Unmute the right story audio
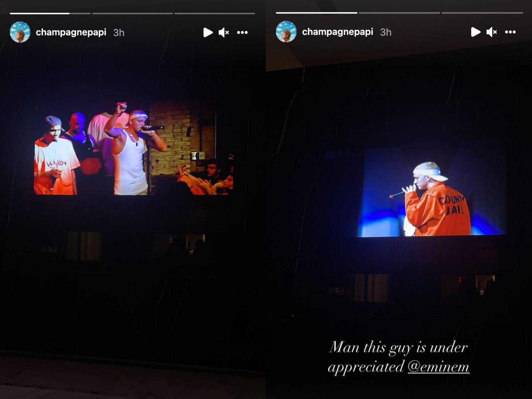This screenshot has width=532, height=399. (x=492, y=32)
